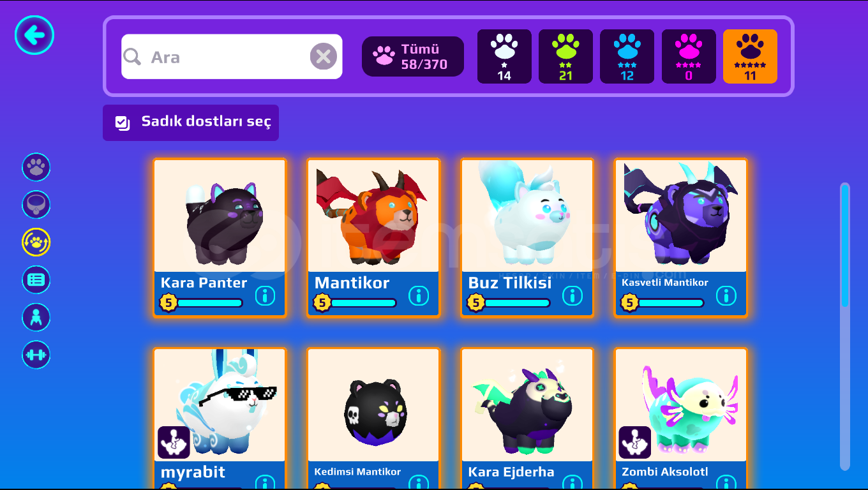Filter by four-star pink paw pets
868x490 pixels.
tap(689, 56)
